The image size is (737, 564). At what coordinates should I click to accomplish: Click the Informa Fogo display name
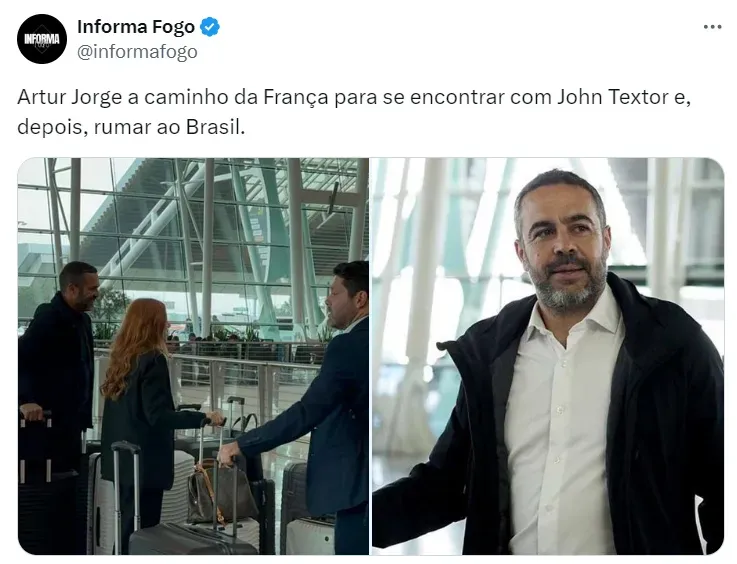point(136,27)
